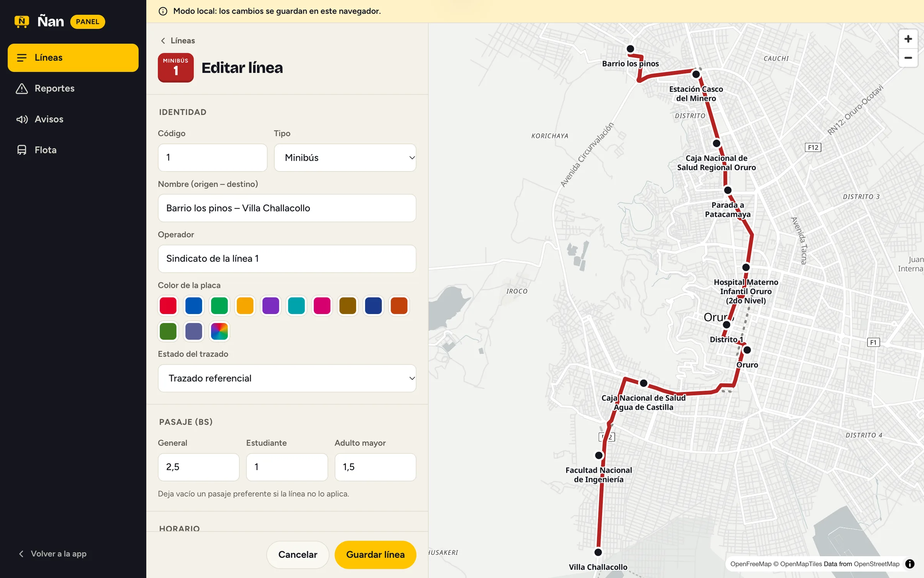Select the dark green plate color swatch

(168, 331)
